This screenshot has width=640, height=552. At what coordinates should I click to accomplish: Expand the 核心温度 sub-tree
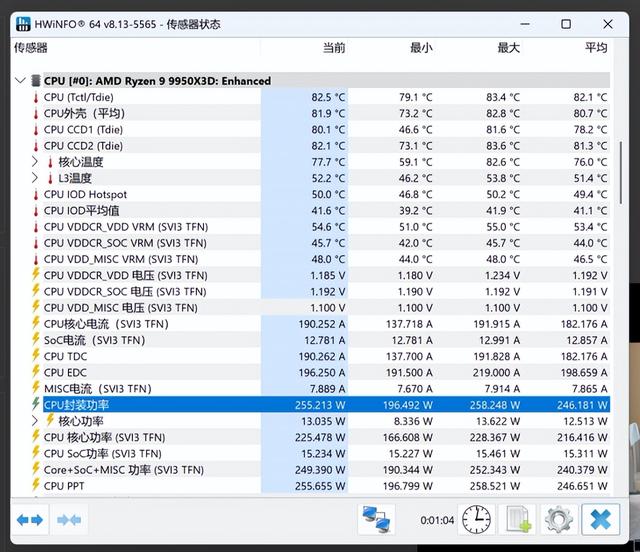point(35,162)
